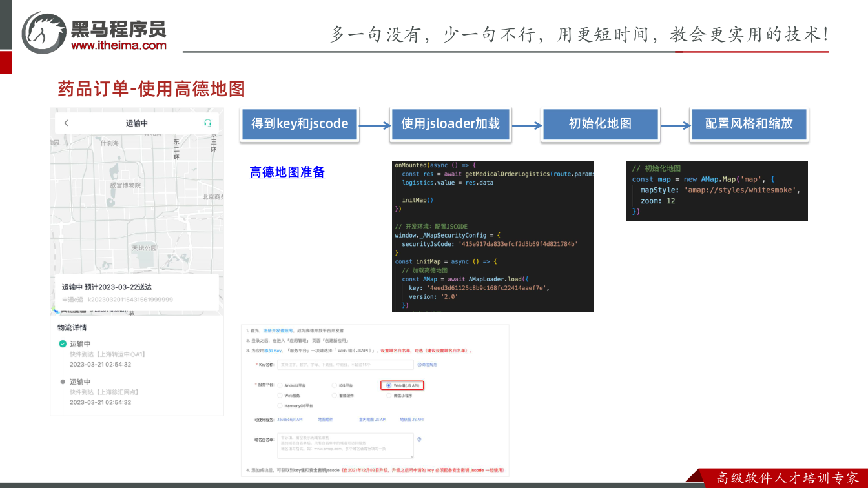Choose the 智能硬件 radio option

click(334, 396)
